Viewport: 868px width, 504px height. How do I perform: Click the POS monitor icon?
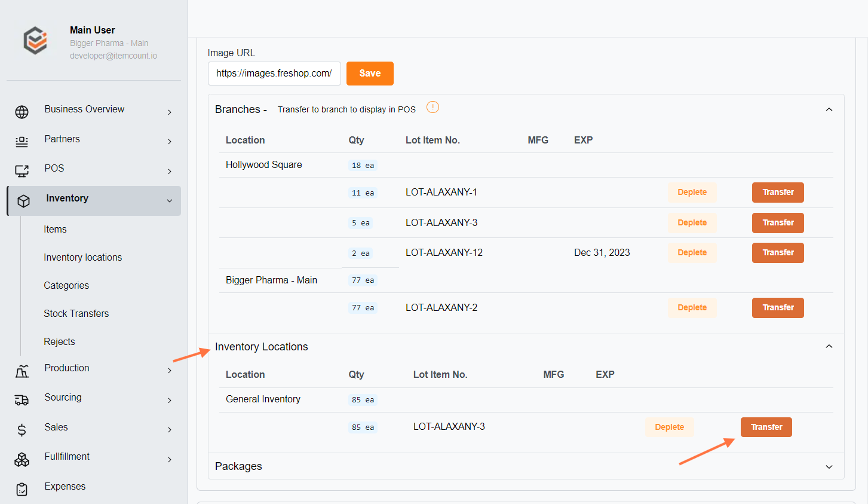[x=22, y=171]
